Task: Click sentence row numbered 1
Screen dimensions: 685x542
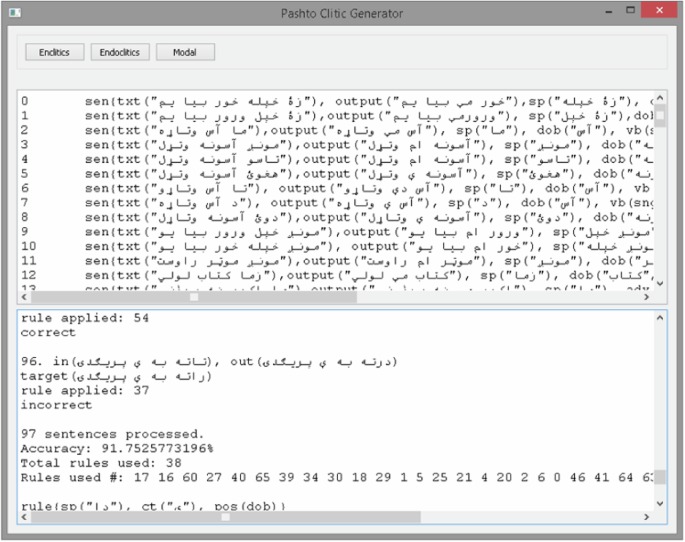Action: click(336, 116)
